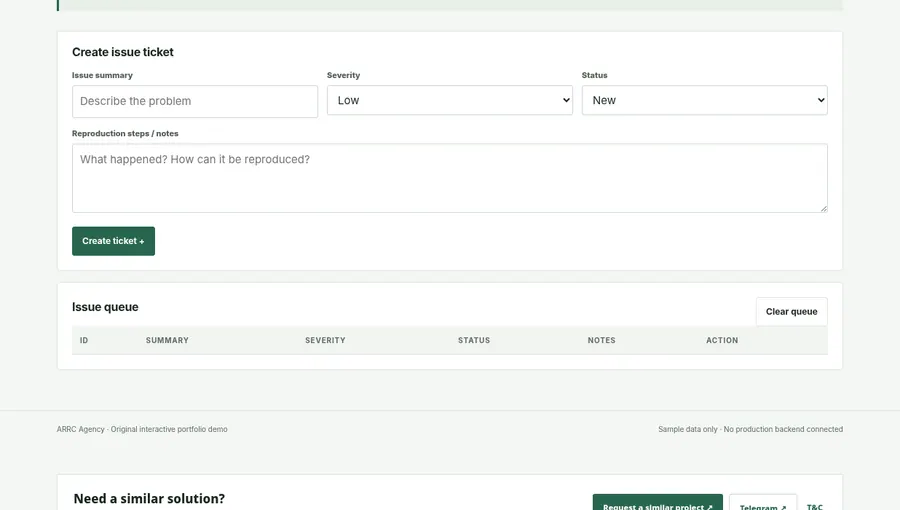
Task: Open the Status dropdown set to New
Action: (704, 100)
